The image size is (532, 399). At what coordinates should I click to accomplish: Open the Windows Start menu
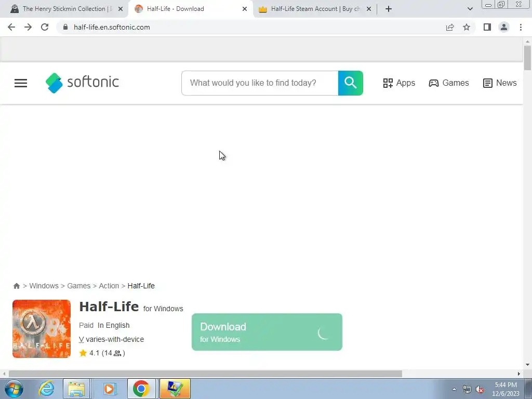pos(14,389)
